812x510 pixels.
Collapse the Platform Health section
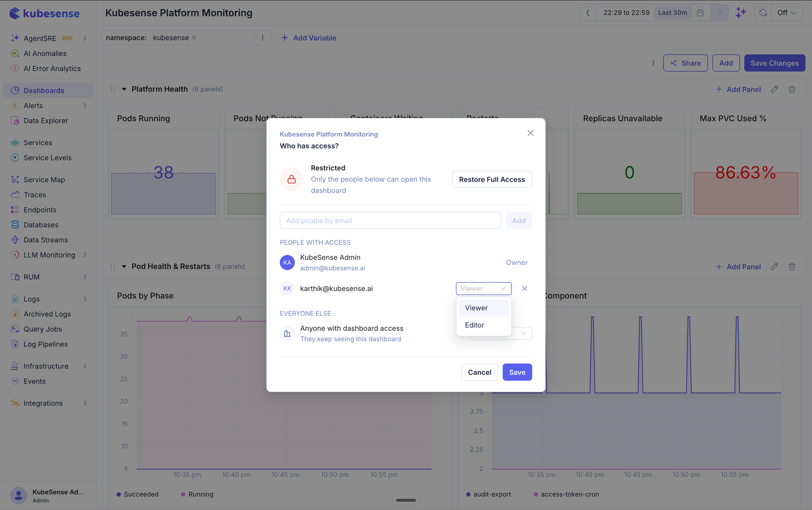124,89
